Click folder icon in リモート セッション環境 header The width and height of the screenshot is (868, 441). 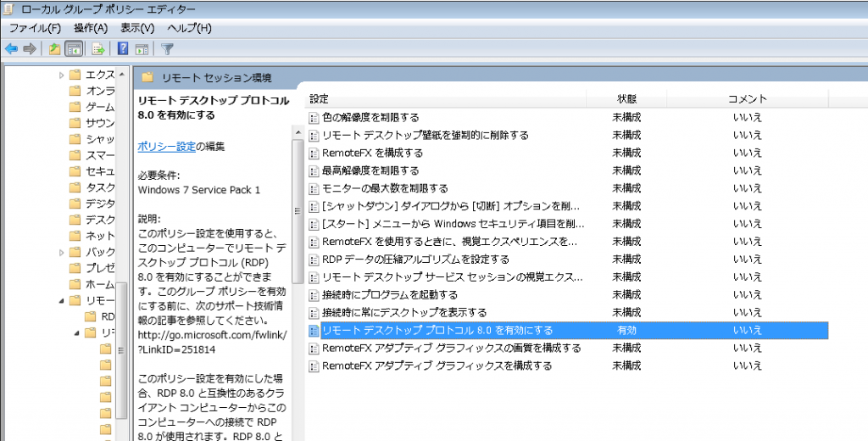coord(147,77)
